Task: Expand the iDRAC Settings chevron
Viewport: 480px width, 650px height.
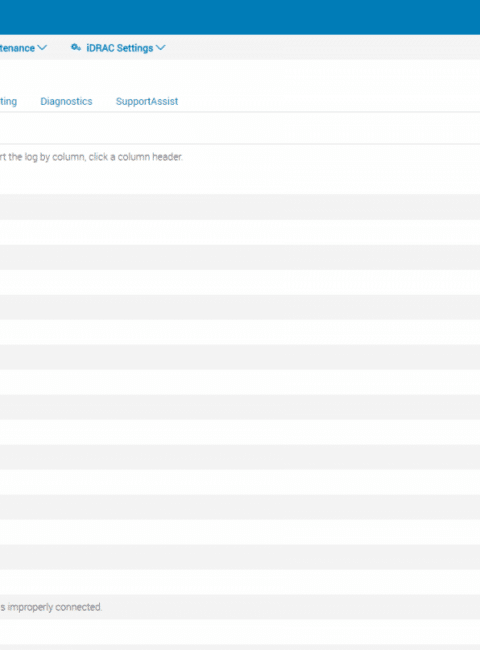Action: tap(161, 48)
